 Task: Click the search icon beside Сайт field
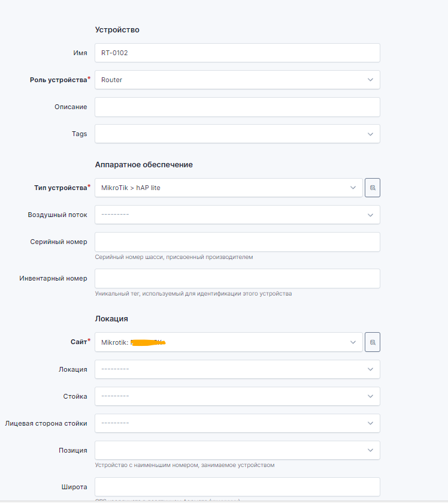pyautogui.click(x=373, y=342)
